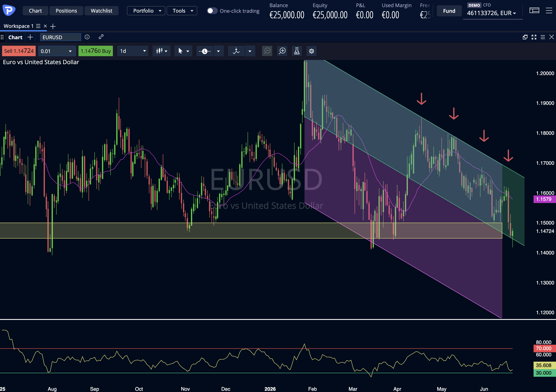The height and width of the screenshot is (392, 556).
Task: Click the Sell 1.14724 button
Action: 19,51
